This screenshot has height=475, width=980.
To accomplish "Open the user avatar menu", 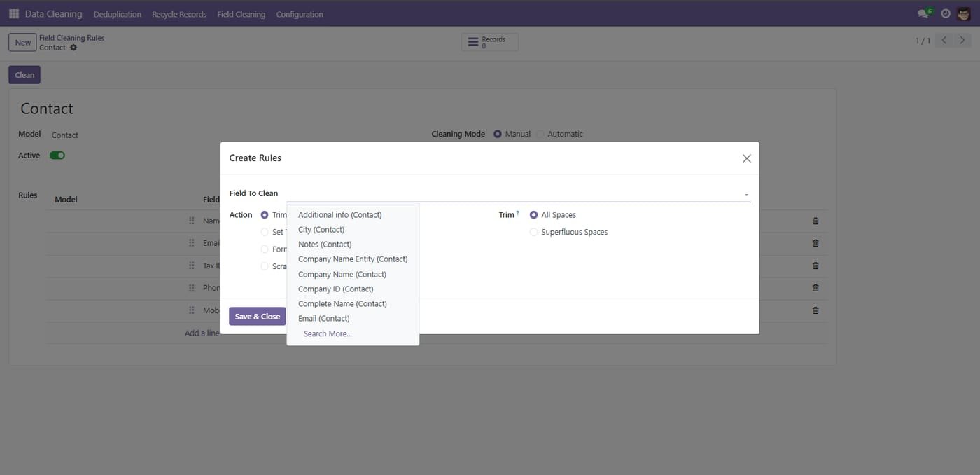I will coord(964,13).
